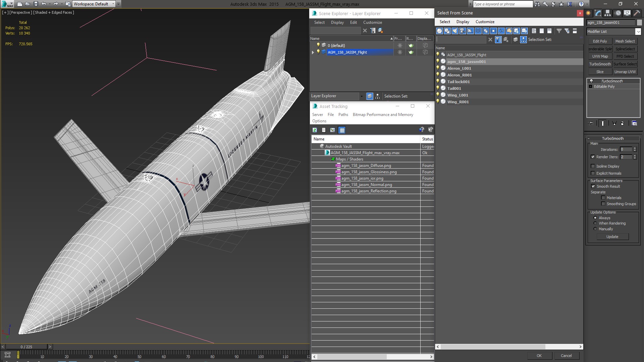Toggle Show End Result icon under modifier stack
644x362 pixels.
603,123
